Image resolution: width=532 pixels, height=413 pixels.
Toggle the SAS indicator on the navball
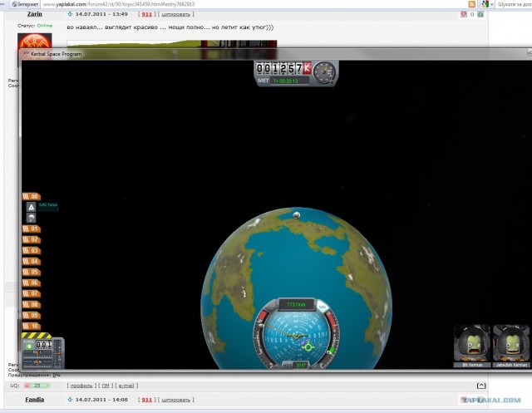322,307
